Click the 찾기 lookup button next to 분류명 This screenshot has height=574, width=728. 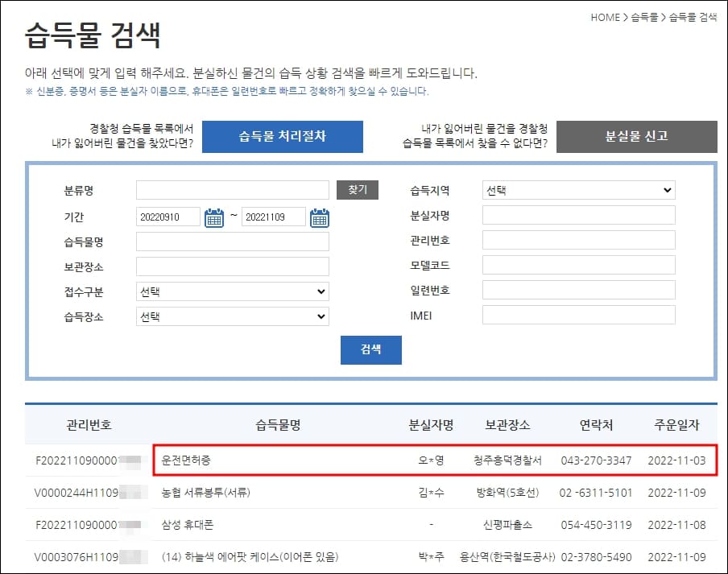[358, 190]
